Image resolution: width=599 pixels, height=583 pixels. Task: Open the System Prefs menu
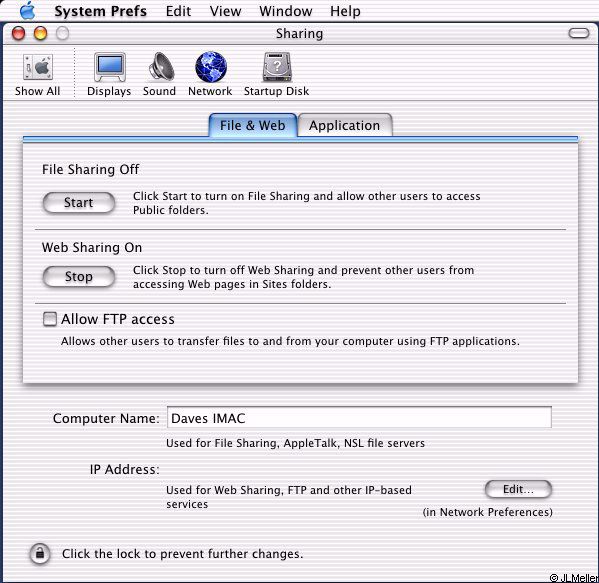tap(100, 11)
